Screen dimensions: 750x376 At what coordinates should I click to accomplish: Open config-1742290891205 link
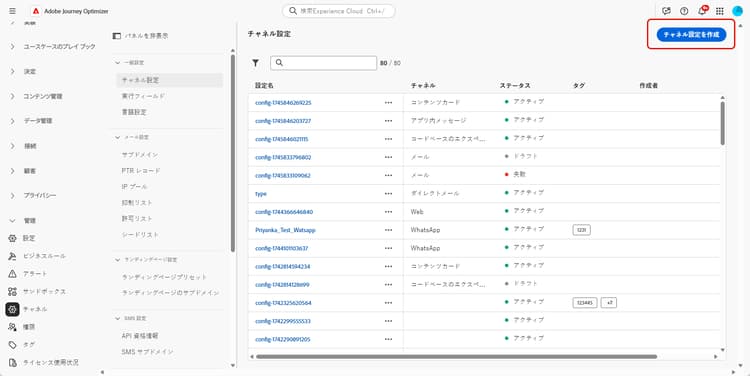[x=283, y=339]
